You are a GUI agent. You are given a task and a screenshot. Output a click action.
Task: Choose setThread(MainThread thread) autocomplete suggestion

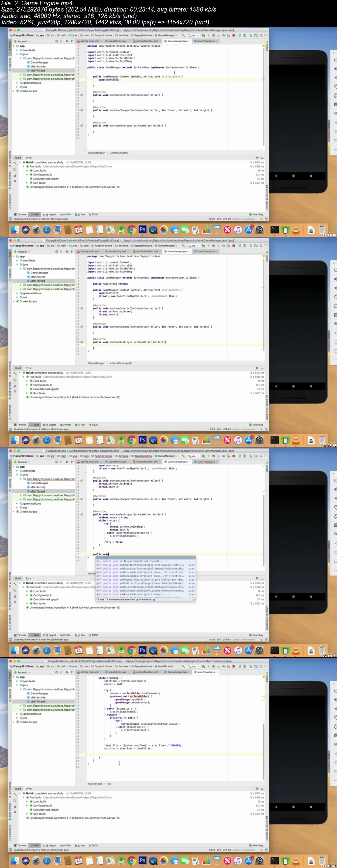coord(145,561)
